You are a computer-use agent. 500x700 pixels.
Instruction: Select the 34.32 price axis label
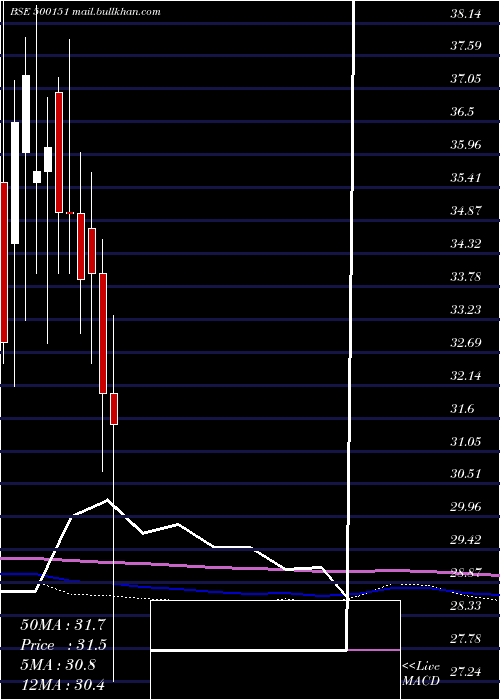[x=466, y=244]
